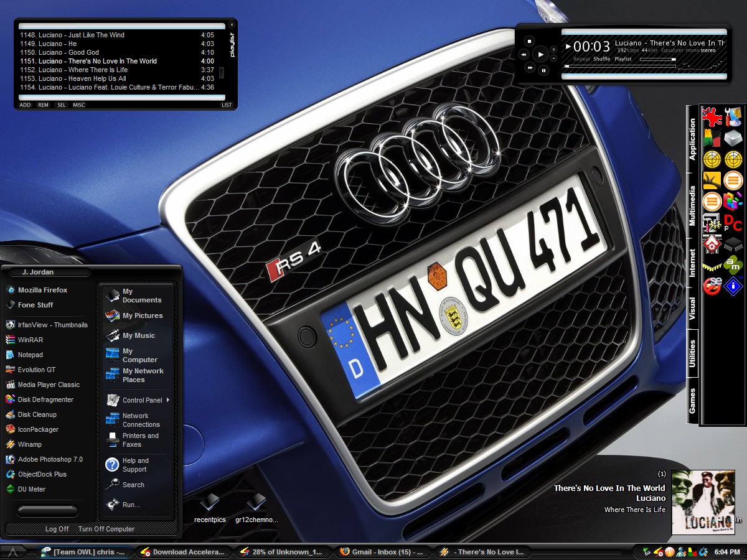This screenshot has width=747, height=560.
Task: Select track 1153 Heaven Help Us All
Action: click(117, 79)
